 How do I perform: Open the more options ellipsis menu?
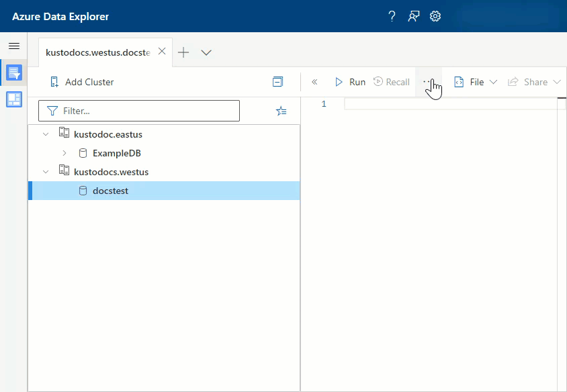(x=427, y=82)
